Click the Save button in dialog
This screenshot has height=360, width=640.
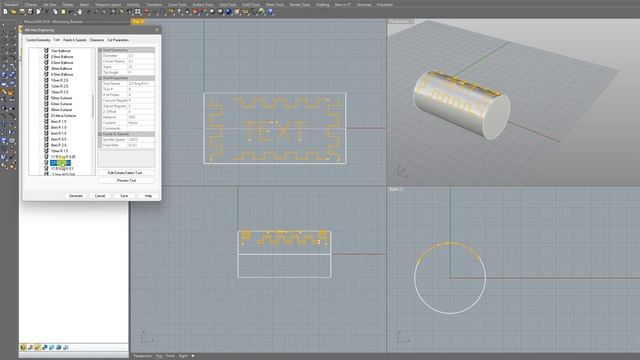(x=124, y=196)
